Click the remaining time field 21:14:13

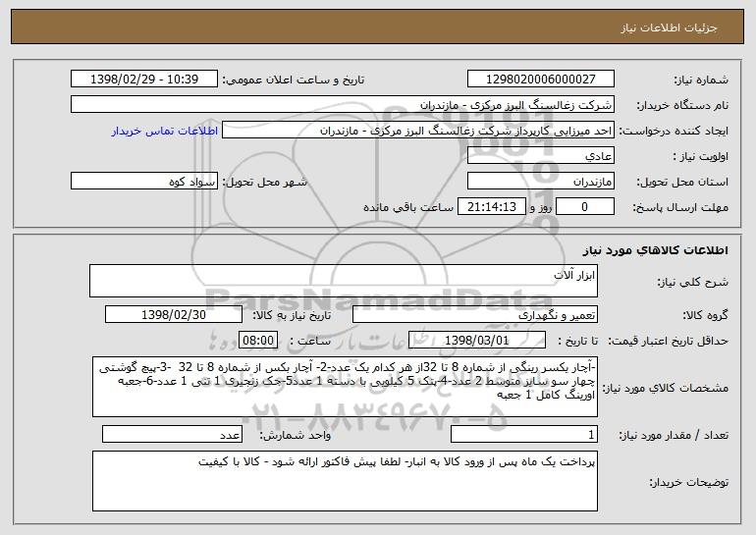(491, 207)
